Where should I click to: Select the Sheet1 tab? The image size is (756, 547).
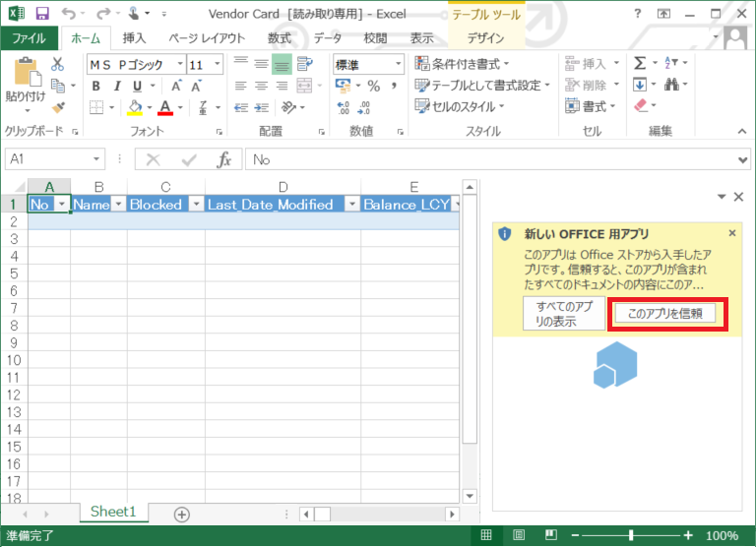click(114, 512)
